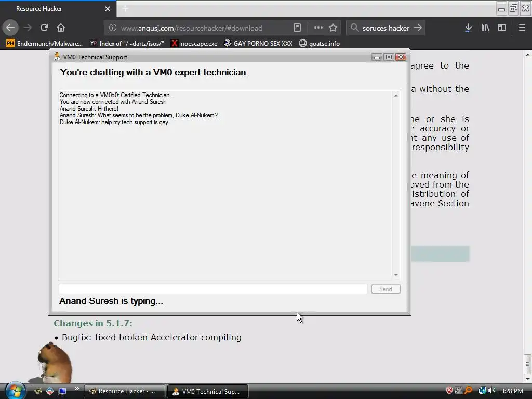This screenshot has height=399, width=532.
Task: Click the browser page scrollbar thumb
Action: [527, 364]
